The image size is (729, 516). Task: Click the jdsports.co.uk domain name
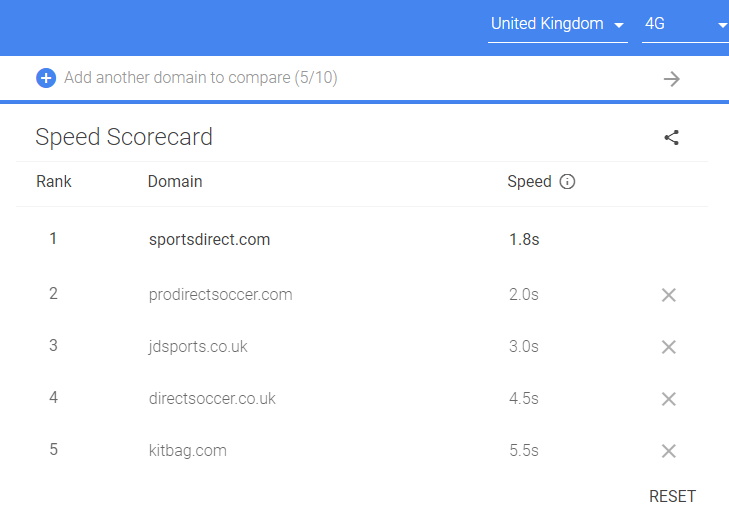(x=198, y=347)
